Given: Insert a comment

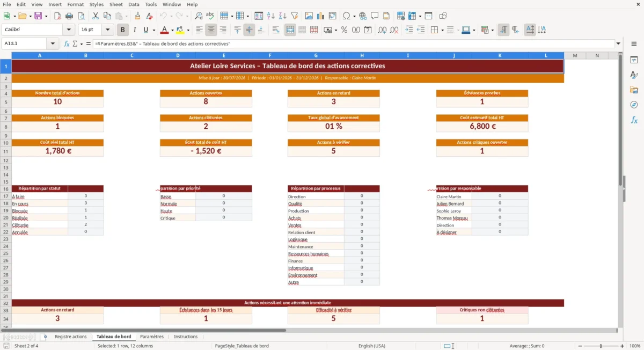Looking at the screenshot, I should tap(375, 16).
